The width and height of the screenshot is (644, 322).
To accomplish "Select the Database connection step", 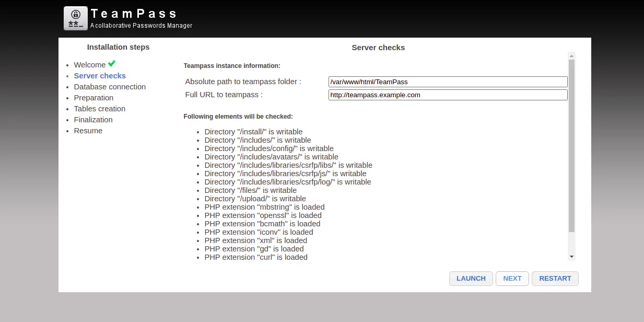I will click(110, 87).
